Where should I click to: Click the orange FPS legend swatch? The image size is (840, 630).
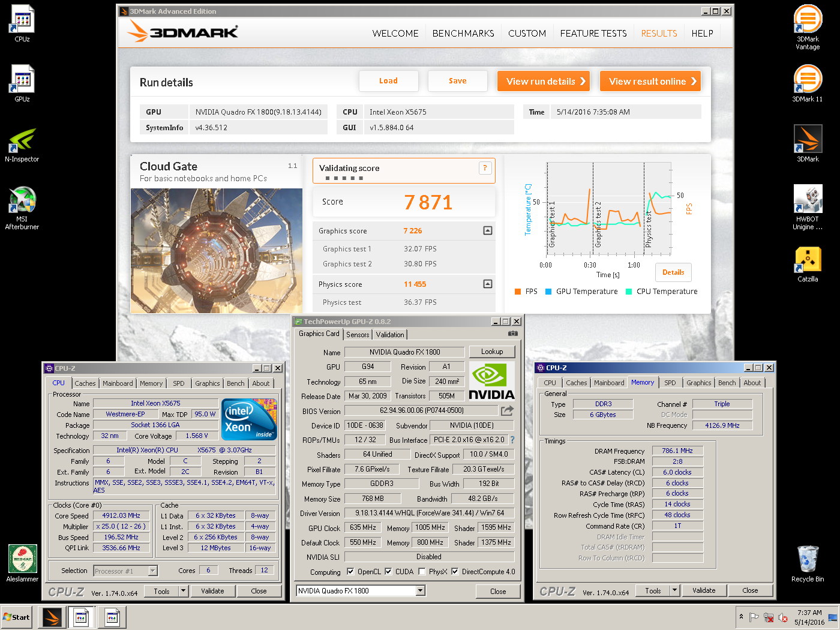(x=518, y=292)
